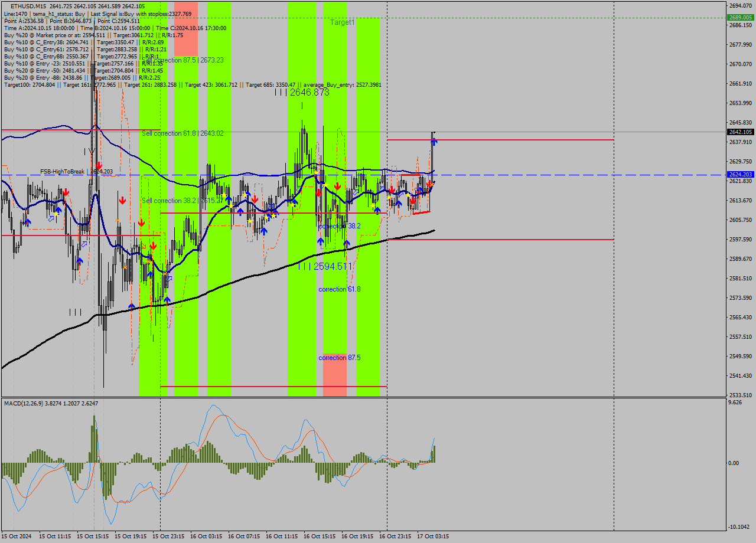The image size is (756, 543).
Task: Click the green 2689.005 price tag
Action: (x=740, y=18)
